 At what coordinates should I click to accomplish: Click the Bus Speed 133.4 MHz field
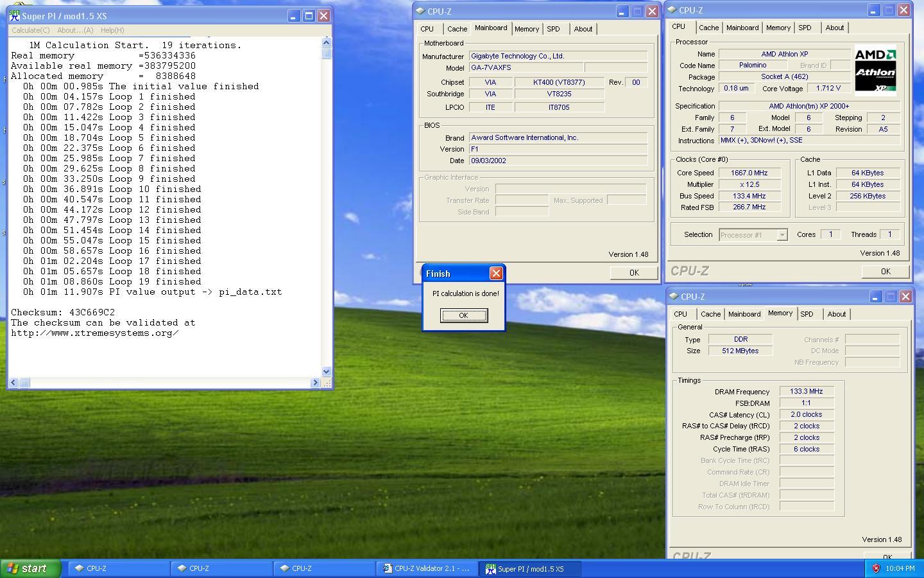tap(749, 196)
